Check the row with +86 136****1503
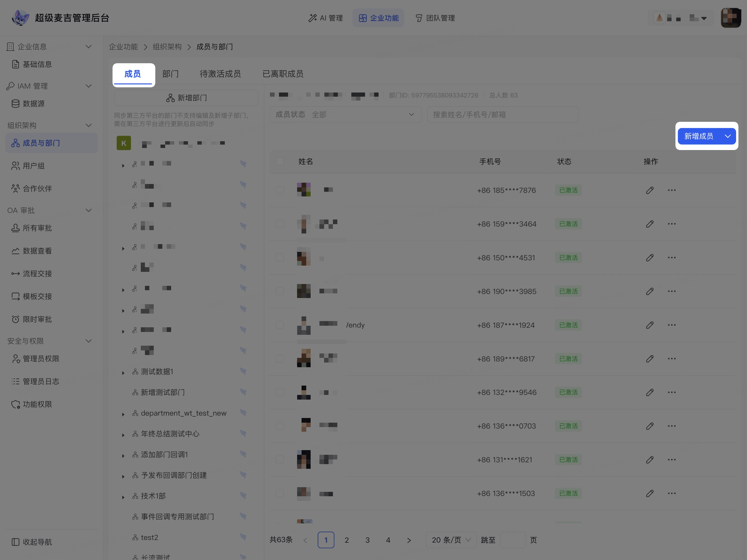Image resolution: width=747 pixels, height=560 pixels. tap(280, 493)
